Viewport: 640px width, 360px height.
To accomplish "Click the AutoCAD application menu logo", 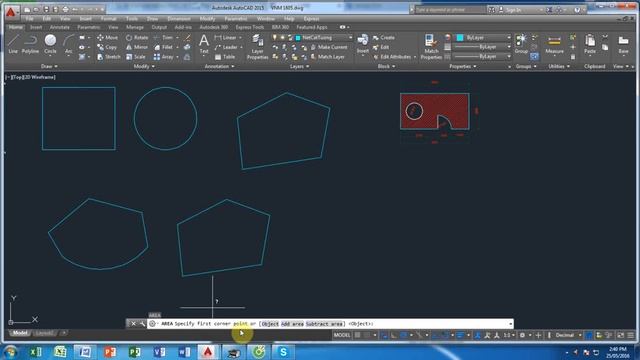I will click(x=11, y=12).
